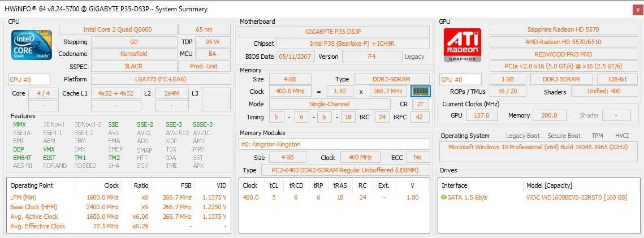Click the green SATA drive status icon

(x=444, y=197)
